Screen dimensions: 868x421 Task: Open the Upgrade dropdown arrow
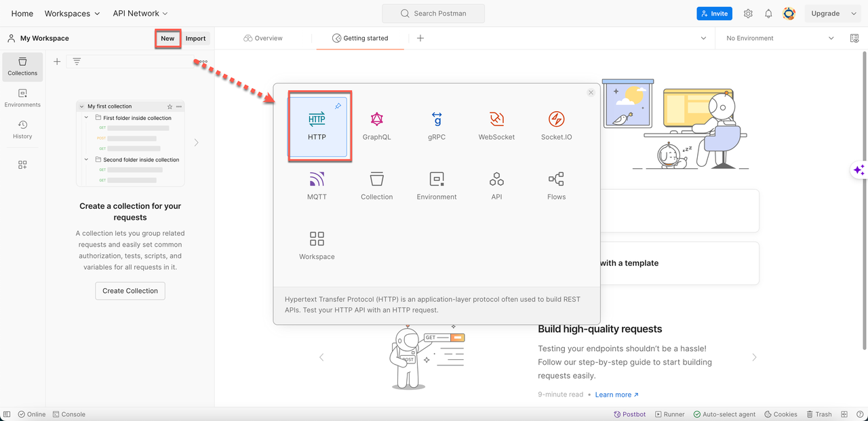[853, 14]
